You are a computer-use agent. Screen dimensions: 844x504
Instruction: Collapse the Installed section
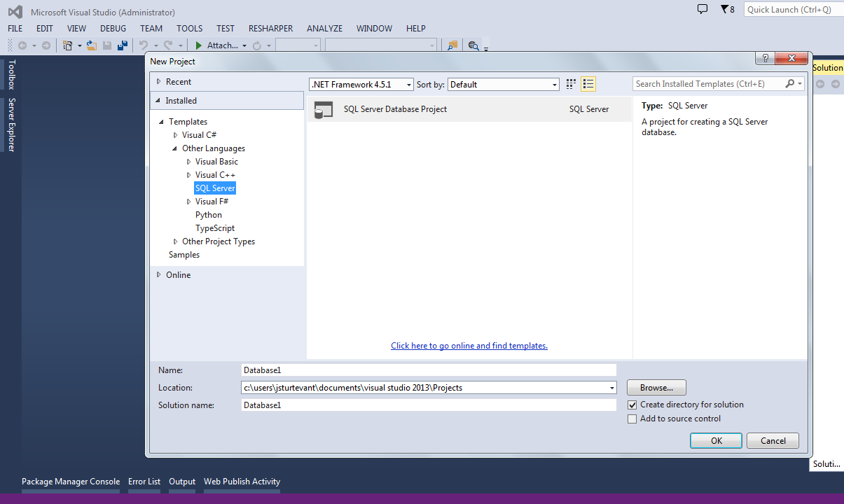[x=158, y=101]
